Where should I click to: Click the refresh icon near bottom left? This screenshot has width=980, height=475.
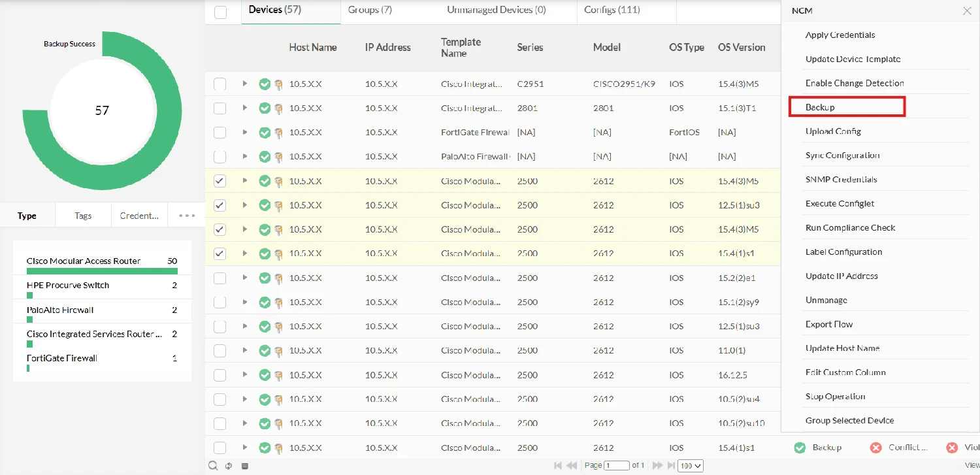(x=227, y=465)
